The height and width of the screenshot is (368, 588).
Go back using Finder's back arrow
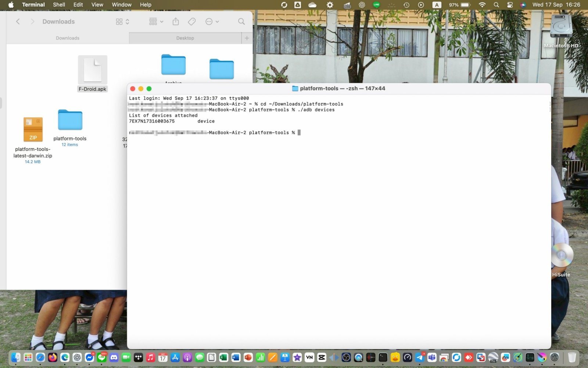coord(18,22)
